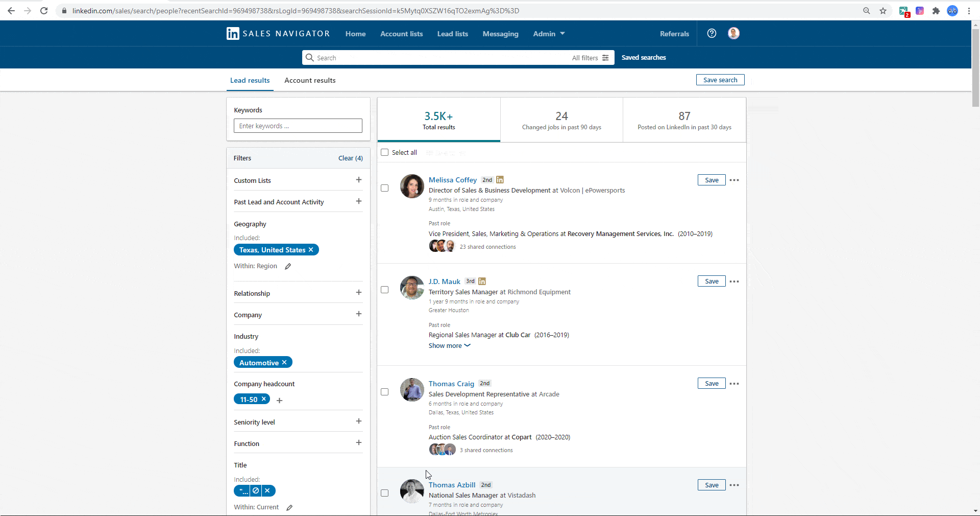Switch to the Lead results tab

(x=250, y=80)
